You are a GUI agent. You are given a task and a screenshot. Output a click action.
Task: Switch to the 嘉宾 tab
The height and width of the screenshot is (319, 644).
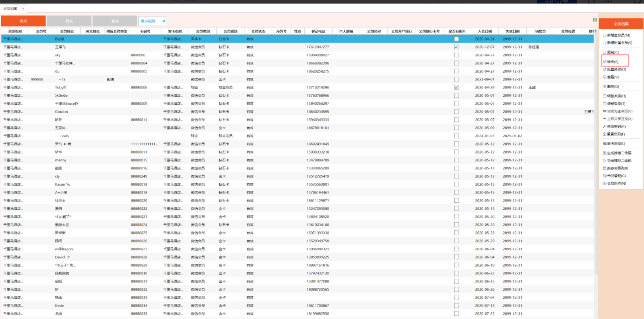[x=69, y=21]
